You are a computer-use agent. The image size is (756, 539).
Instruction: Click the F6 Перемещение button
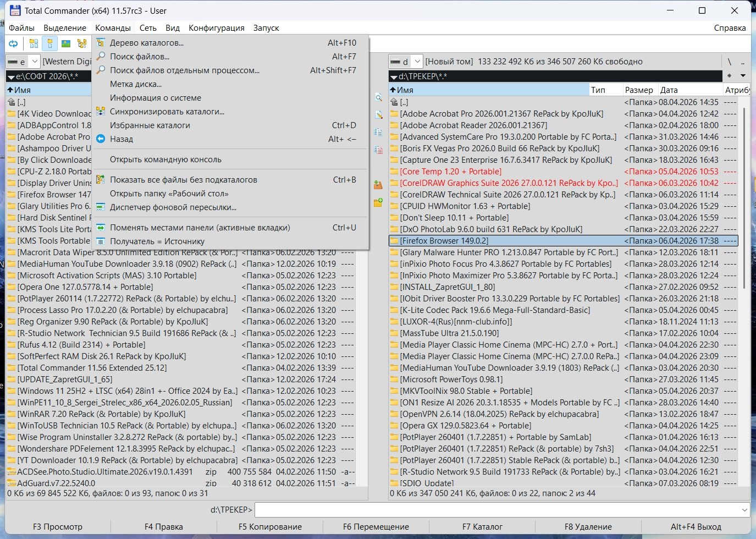376,527
